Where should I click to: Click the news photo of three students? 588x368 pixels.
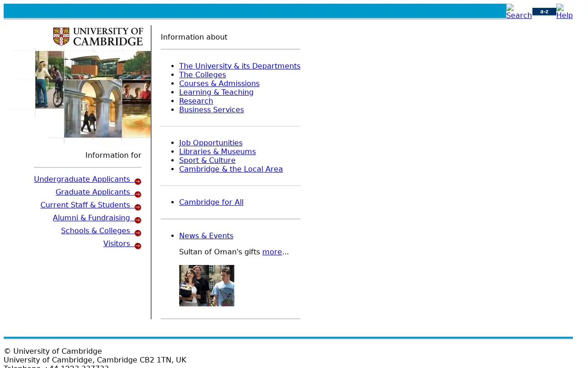coord(207,286)
